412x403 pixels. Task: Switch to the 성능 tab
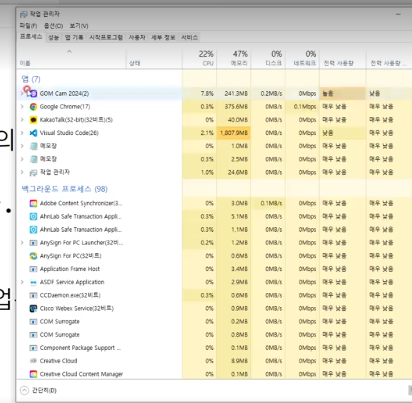[53, 37]
